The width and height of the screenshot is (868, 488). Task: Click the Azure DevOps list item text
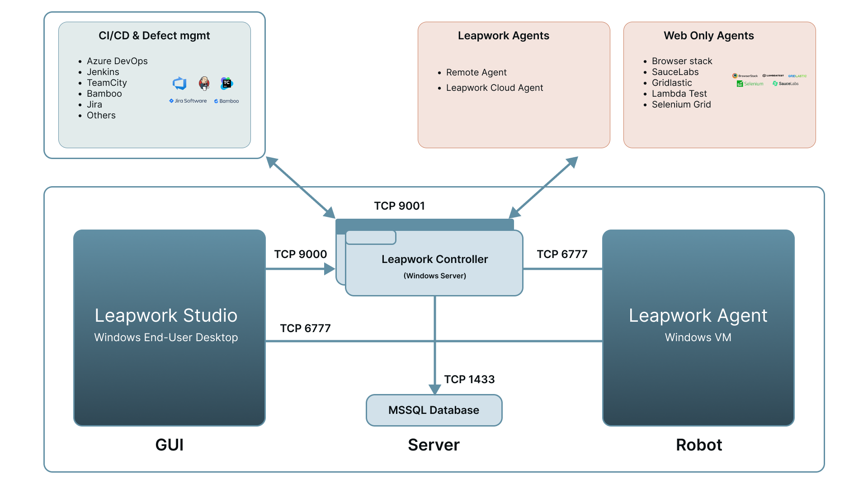pyautogui.click(x=117, y=61)
